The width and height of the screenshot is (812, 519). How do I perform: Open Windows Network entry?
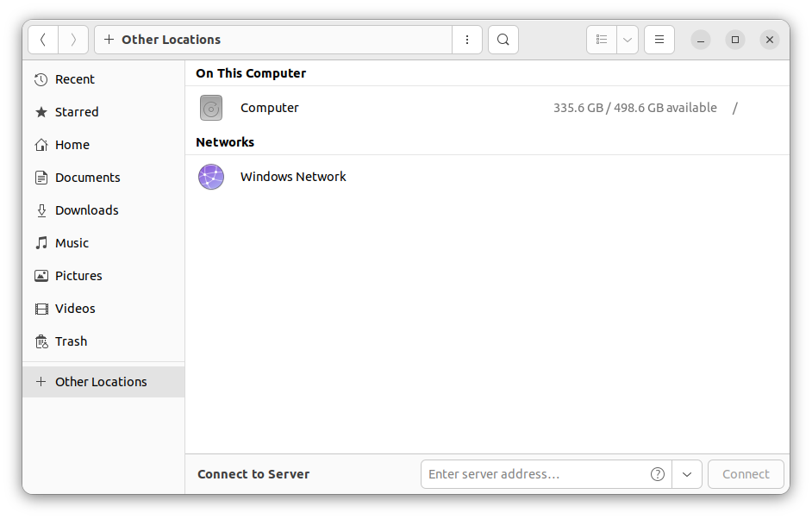coord(487,177)
